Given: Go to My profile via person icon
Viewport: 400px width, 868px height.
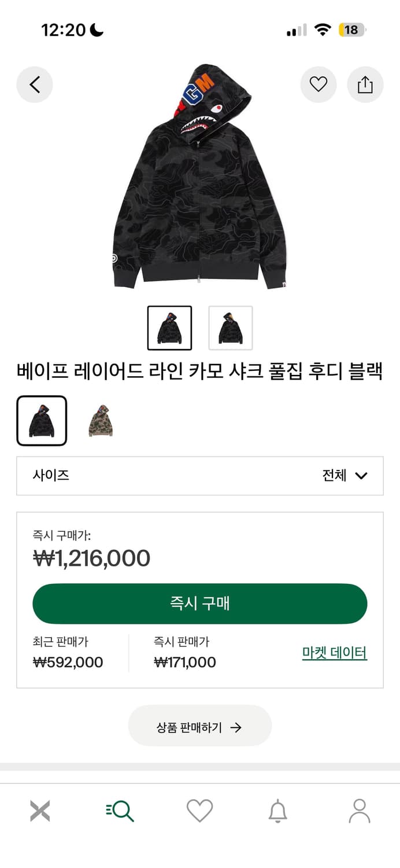Looking at the screenshot, I should (360, 810).
